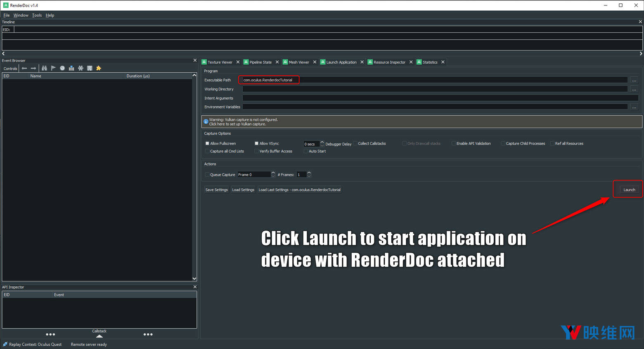This screenshot has width=644, height=349.
Task: Click the yellow puzzle-piece extensions icon
Action: (99, 68)
